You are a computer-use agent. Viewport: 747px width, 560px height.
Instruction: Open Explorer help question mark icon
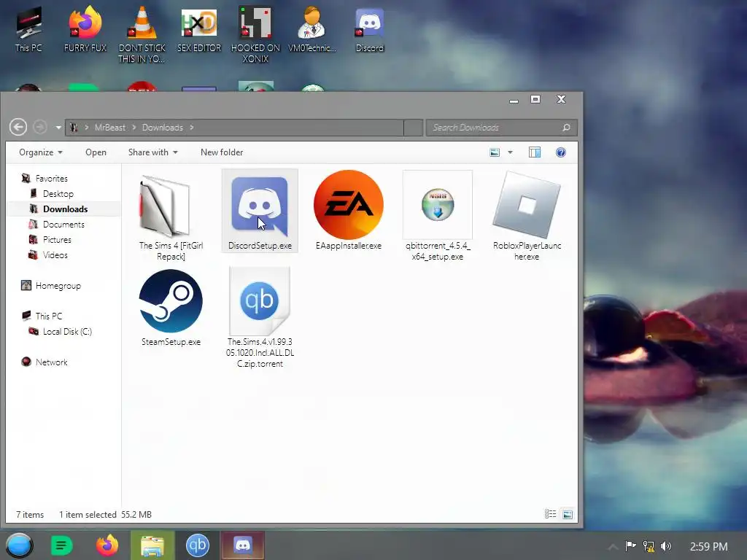point(561,152)
